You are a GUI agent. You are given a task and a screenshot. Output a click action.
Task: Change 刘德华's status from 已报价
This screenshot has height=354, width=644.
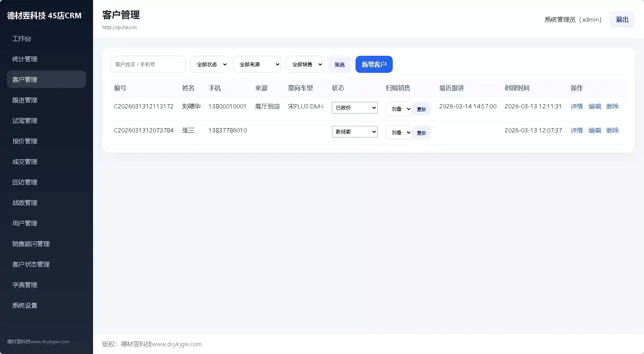(x=354, y=108)
